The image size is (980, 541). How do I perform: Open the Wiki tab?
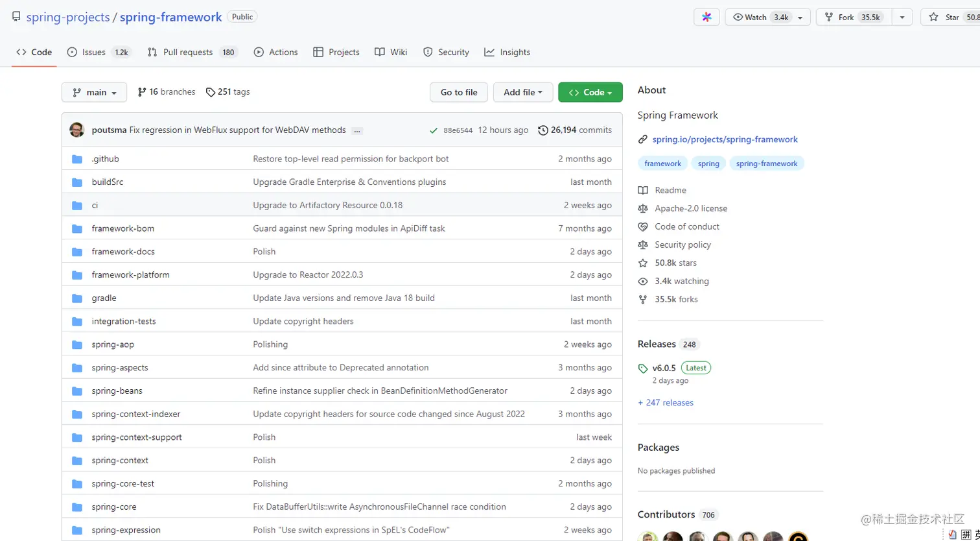coord(391,52)
